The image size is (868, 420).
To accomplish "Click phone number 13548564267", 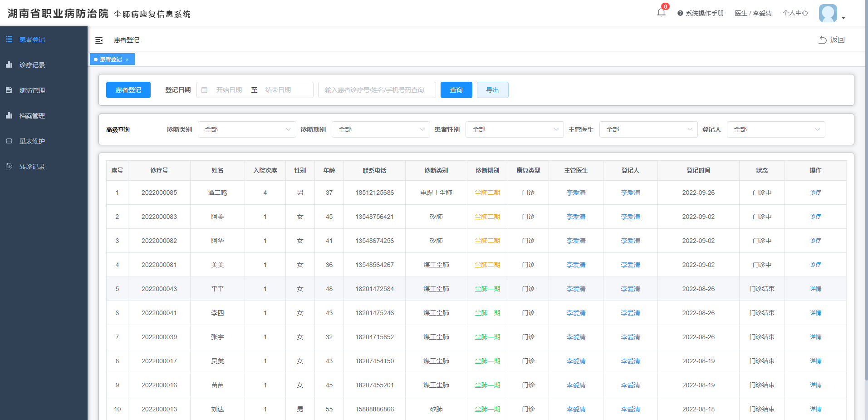I will point(374,265).
